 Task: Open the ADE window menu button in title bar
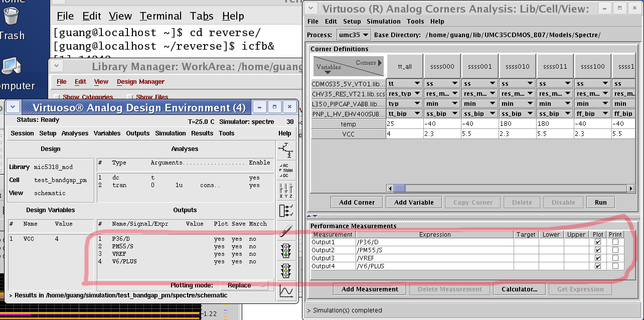point(13,107)
